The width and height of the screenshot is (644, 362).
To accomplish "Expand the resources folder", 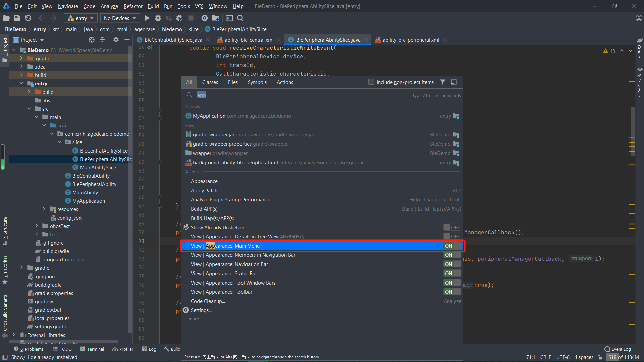I will tap(44, 209).
